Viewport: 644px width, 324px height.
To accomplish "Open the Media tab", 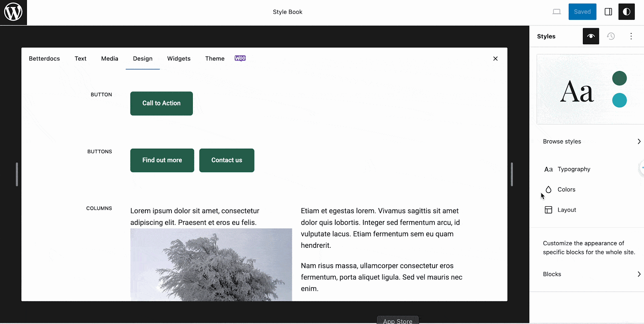I will 109,58.
